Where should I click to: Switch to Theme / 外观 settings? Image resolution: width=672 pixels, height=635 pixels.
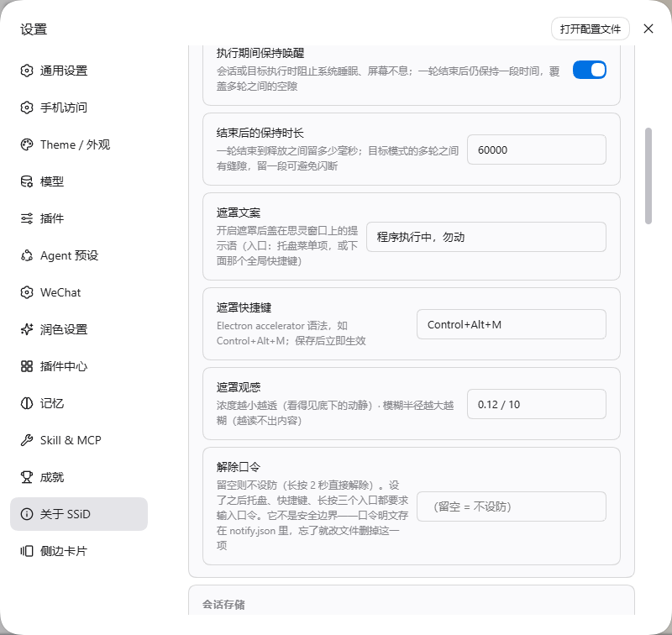click(x=79, y=144)
